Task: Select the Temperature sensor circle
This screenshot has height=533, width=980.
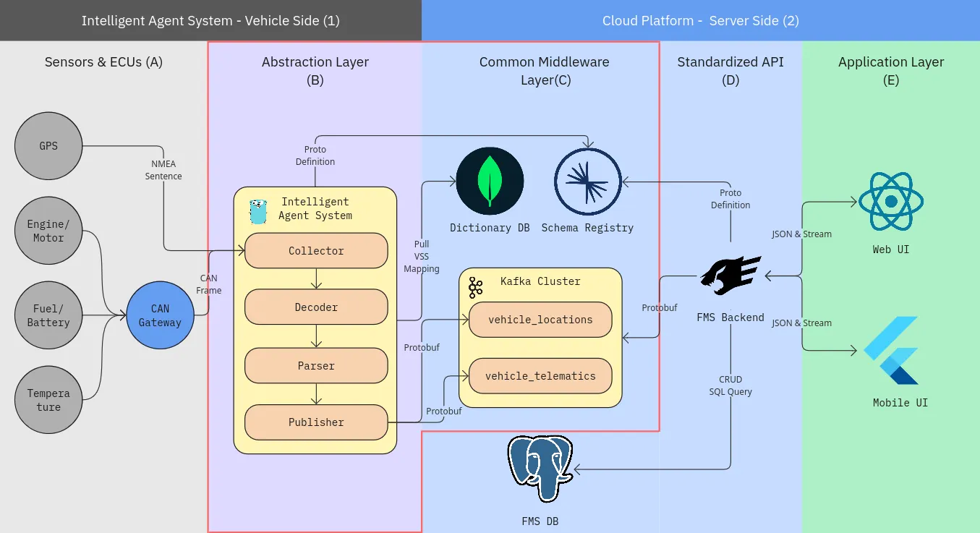Action: coord(48,400)
